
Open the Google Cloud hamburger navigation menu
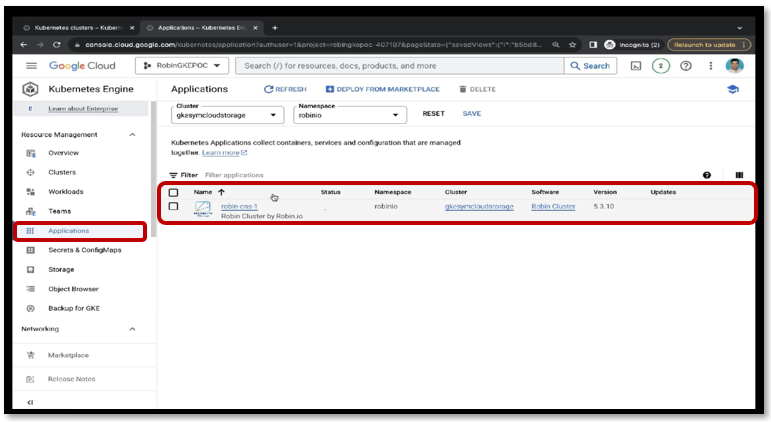click(x=31, y=65)
